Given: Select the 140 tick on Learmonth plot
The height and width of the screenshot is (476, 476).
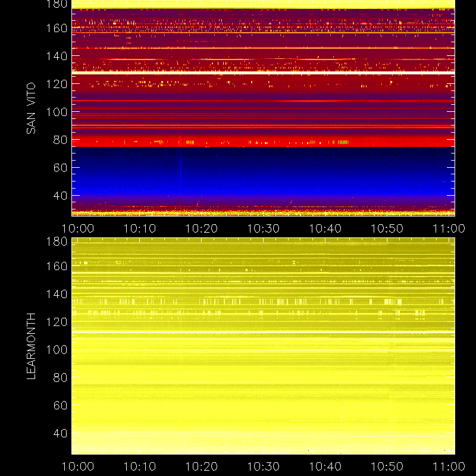Looking at the screenshot, I should coord(57,294).
